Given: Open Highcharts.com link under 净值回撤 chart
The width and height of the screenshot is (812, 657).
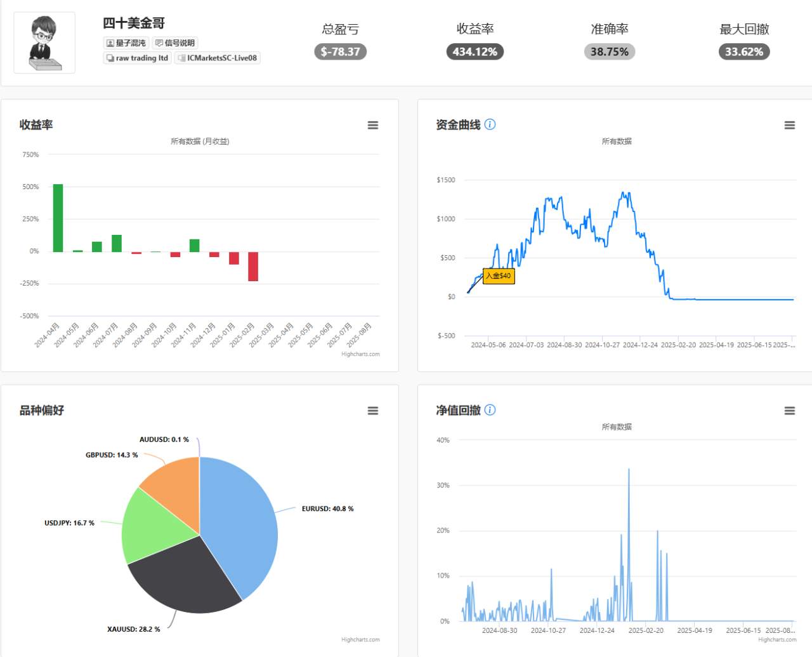Looking at the screenshot, I should coord(777,640).
